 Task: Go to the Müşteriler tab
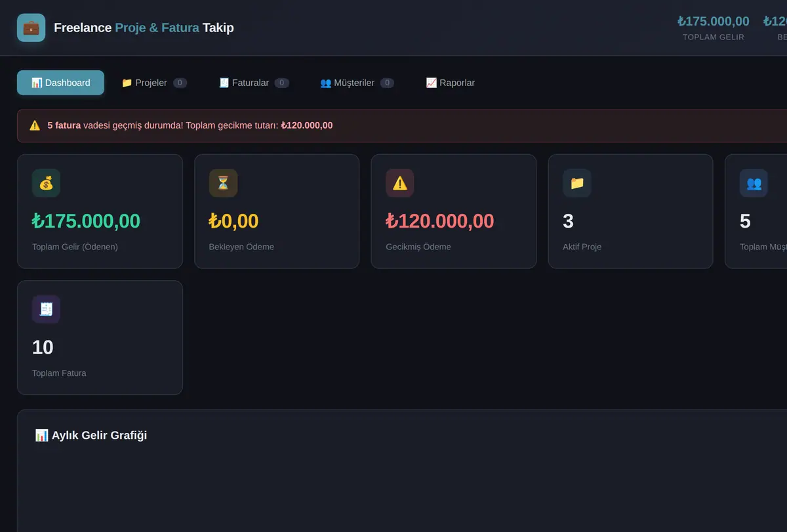357,83
